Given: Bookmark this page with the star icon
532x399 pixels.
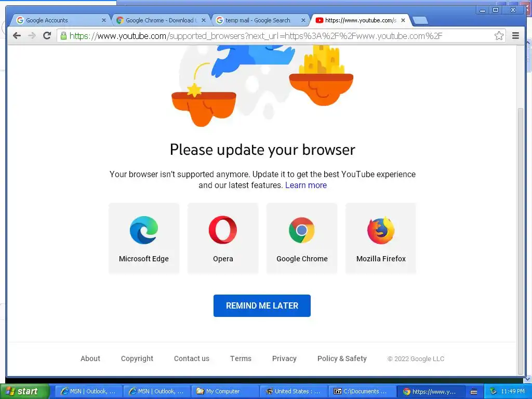Looking at the screenshot, I should click(x=499, y=36).
